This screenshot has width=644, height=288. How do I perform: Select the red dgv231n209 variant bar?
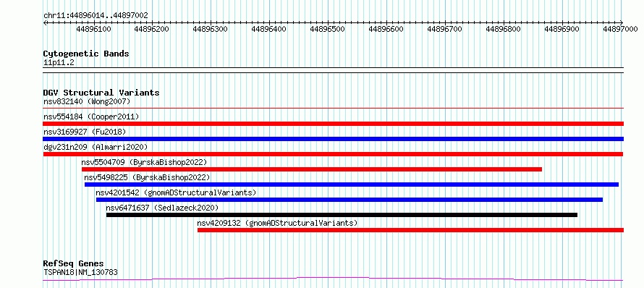333,154
